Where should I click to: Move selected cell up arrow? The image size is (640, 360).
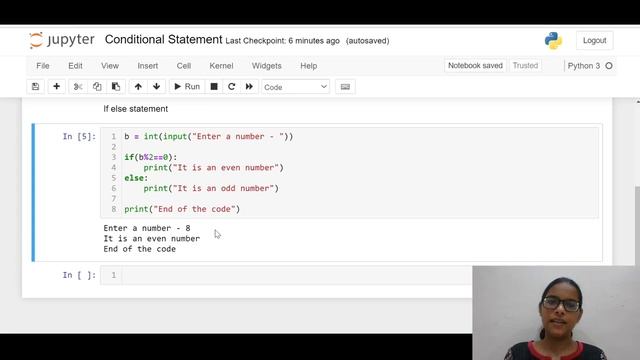tap(138, 87)
